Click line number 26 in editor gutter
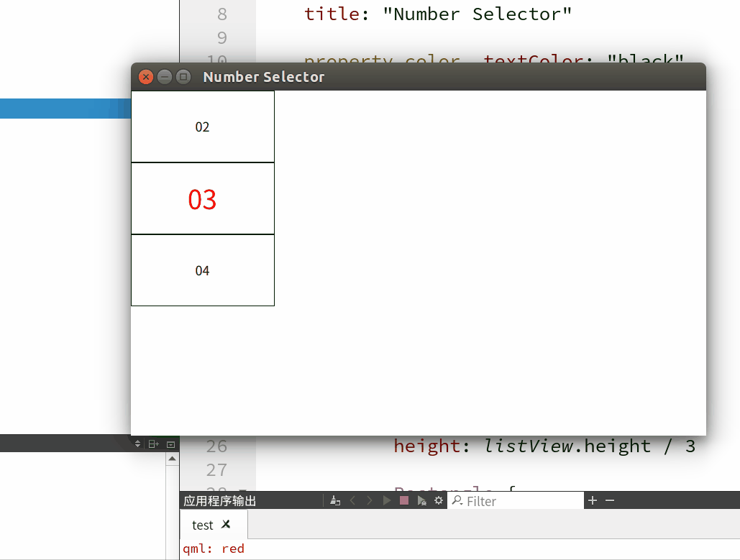This screenshot has width=740, height=560. (216, 446)
